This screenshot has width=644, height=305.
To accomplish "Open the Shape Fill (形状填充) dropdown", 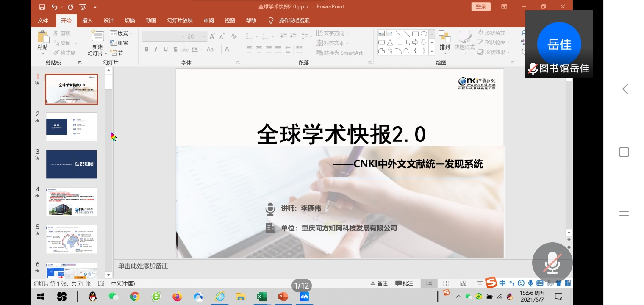I will (494, 33).
